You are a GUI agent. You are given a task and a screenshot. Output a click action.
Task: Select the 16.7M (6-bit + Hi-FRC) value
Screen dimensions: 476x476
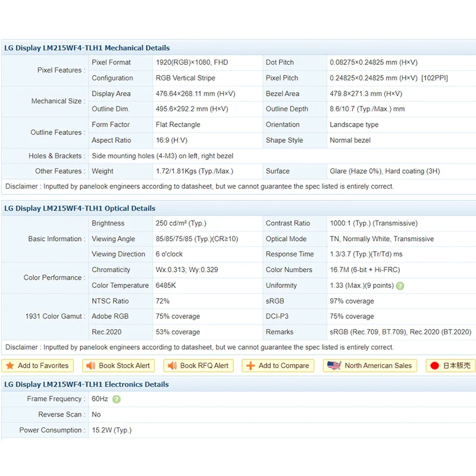pyautogui.click(x=365, y=270)
